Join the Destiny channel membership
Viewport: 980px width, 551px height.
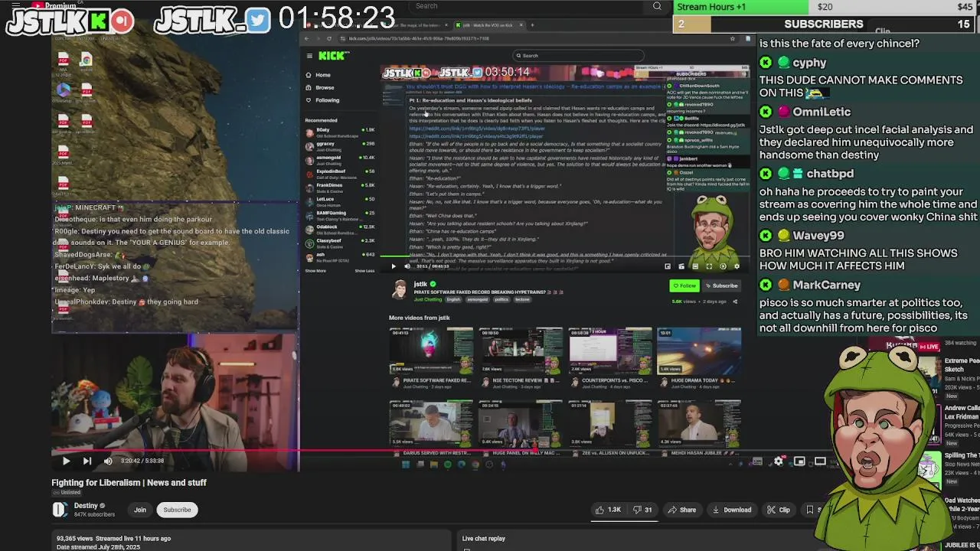140,510
